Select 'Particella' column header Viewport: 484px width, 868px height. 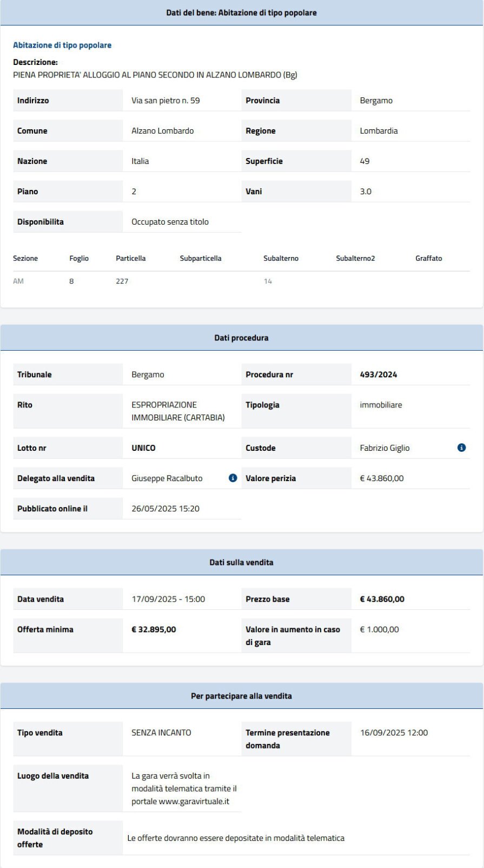tap(130, 258)
